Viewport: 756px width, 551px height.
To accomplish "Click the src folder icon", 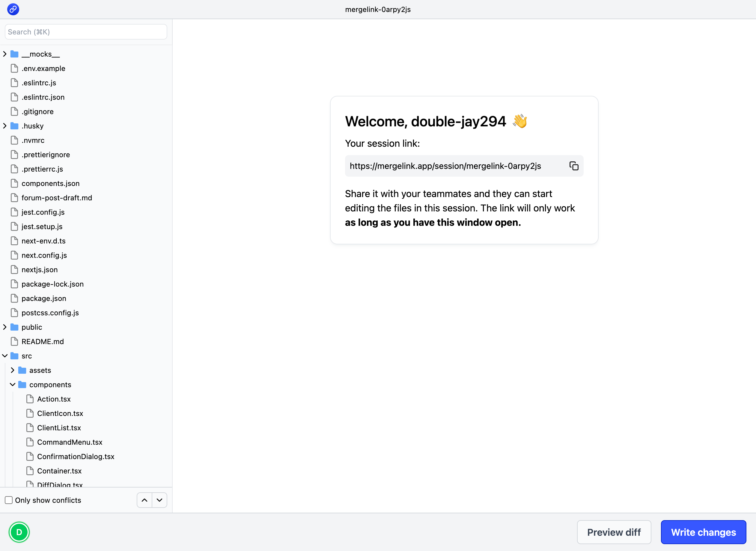I will pos(14,356).
